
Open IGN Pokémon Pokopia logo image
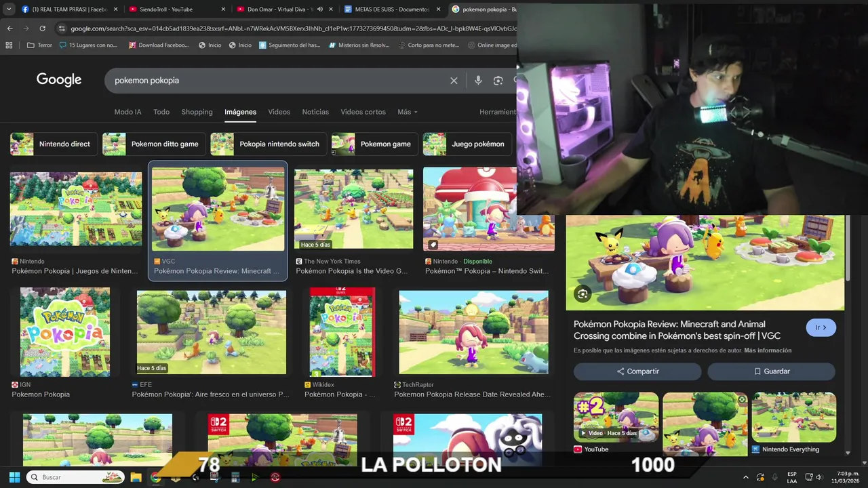[x=65, y=331]
